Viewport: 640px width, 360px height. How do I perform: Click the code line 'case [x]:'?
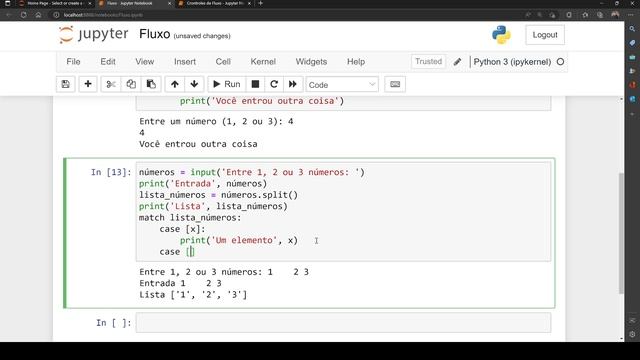point(182,229)
